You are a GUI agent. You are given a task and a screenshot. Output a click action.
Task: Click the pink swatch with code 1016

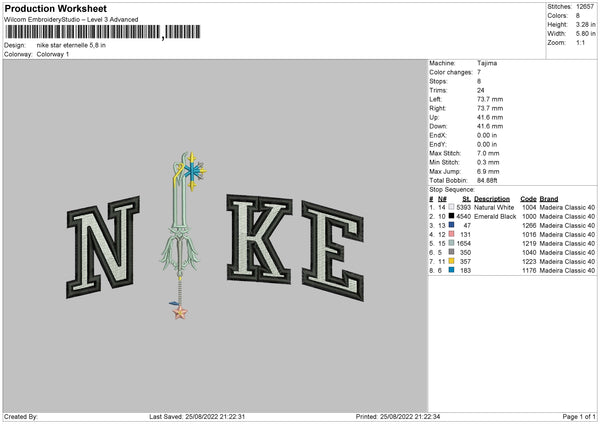[x=452, y=234]
